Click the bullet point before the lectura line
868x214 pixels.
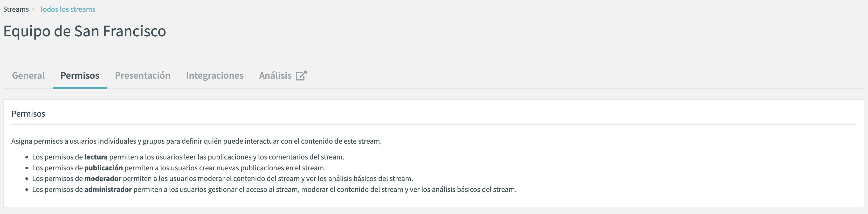tap(27, 158)
